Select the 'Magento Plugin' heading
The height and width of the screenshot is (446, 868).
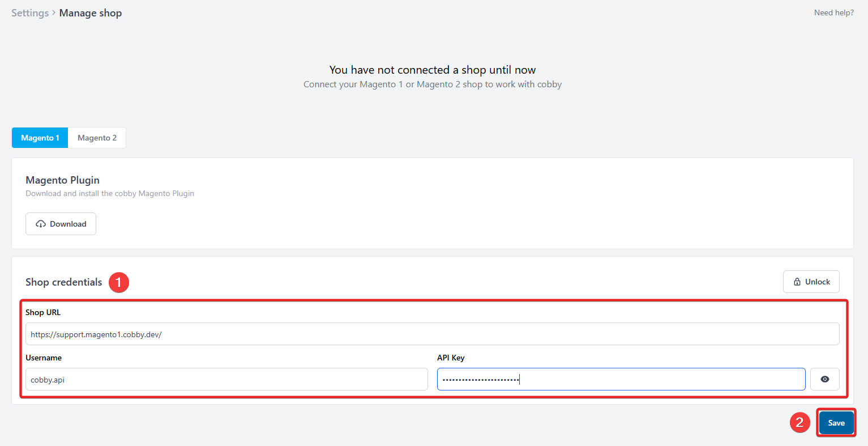tap(62, 180)
